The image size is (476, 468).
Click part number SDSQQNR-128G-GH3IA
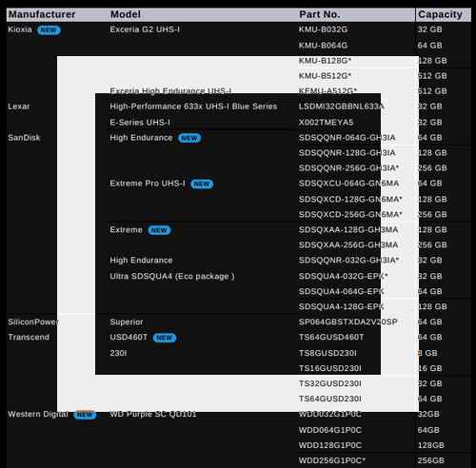click(x=347, y=153)
